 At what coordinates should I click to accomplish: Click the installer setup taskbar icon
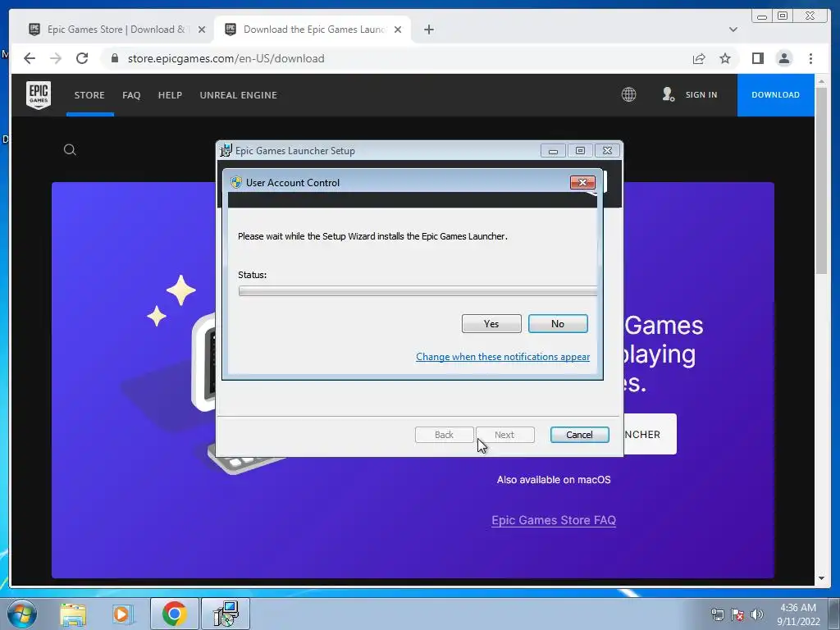tap(226, 614)
